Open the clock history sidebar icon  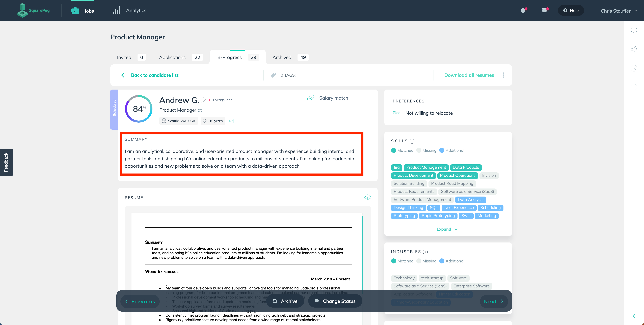[x=634, y=68]
